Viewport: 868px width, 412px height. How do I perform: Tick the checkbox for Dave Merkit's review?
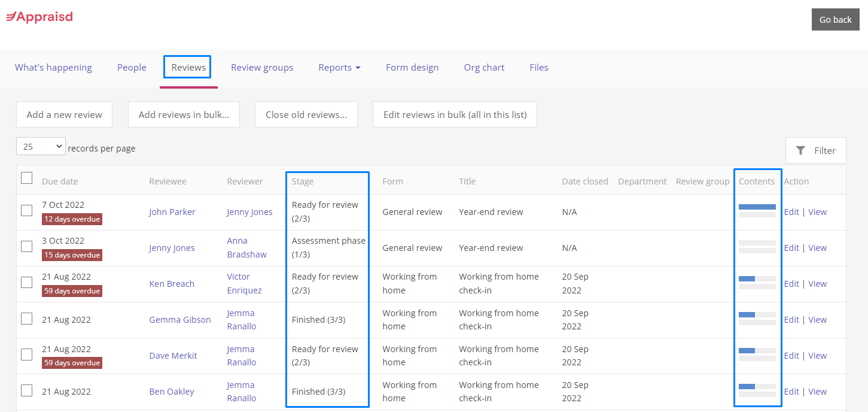click(x=26, y=355)
